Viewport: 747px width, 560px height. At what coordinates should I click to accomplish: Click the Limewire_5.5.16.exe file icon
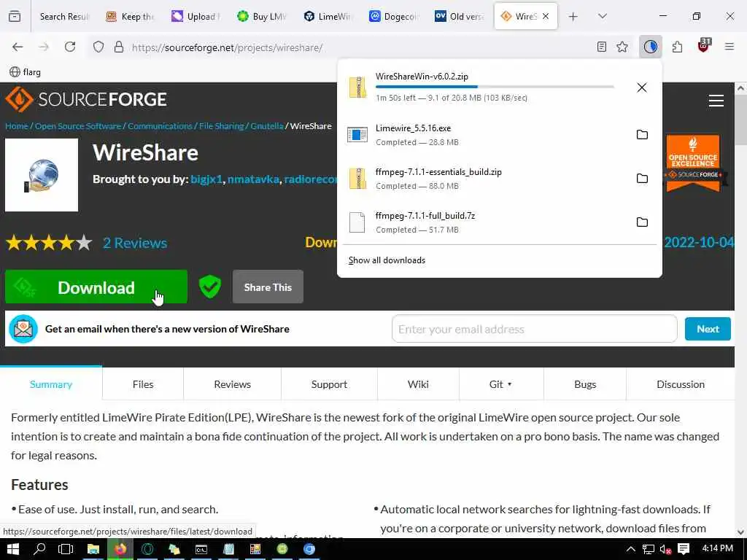[357, 135]
